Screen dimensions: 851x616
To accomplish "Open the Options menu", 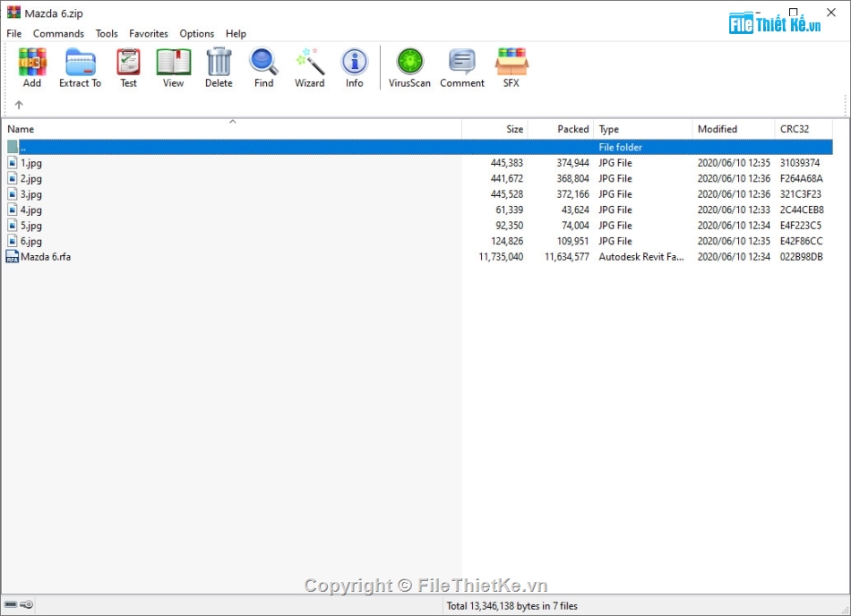I will [197, 34].
